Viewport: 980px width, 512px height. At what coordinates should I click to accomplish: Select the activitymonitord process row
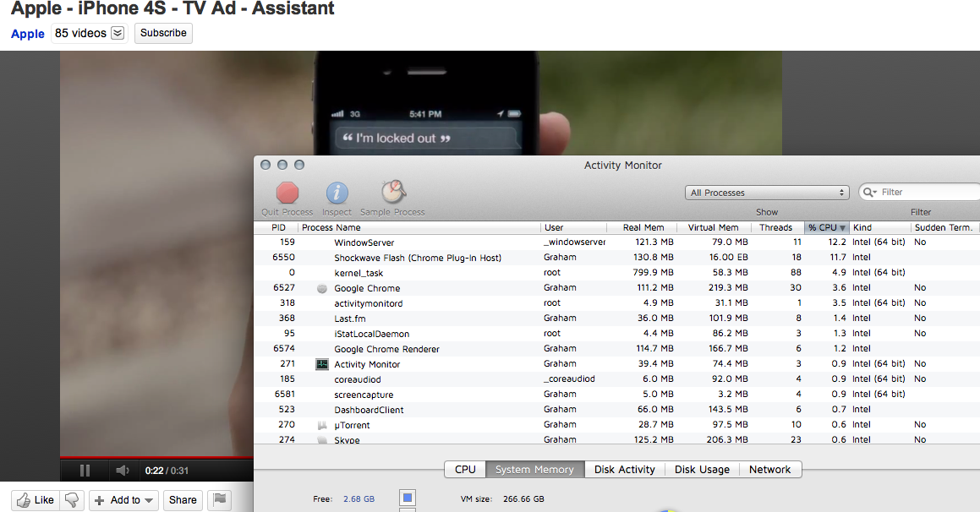point(617,302)
